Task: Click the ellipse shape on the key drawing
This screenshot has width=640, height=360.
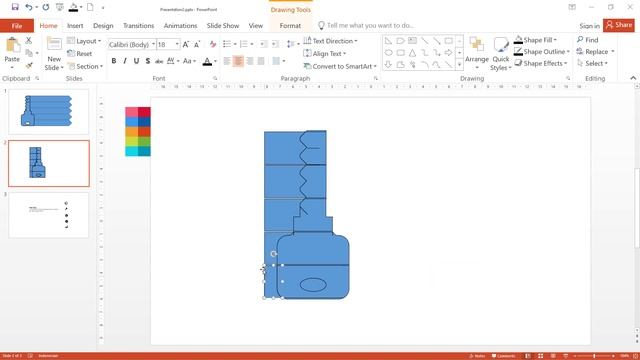Action: click(x=313, y=284)
